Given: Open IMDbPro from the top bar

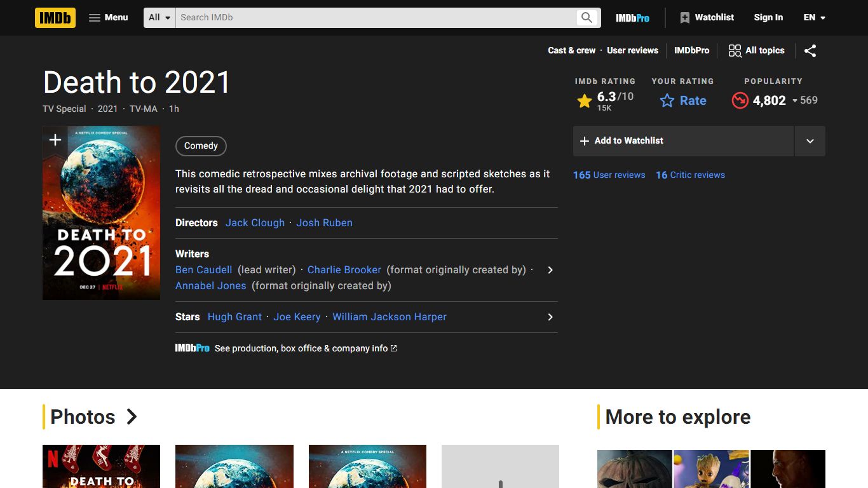Looking at the screenshot, I should (632, 18).
